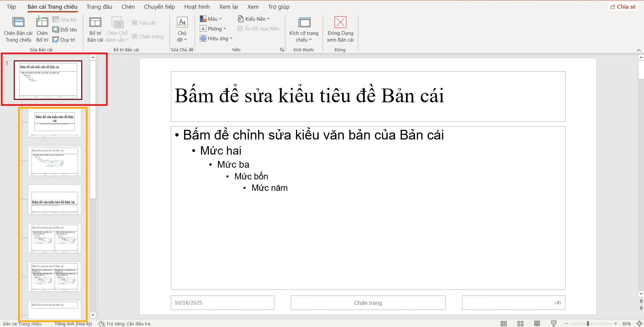This screenshot has width=644, height=327.
Task: Select the Chèn Bản cái Trang chiếu icon
Action: click(18, 29)
